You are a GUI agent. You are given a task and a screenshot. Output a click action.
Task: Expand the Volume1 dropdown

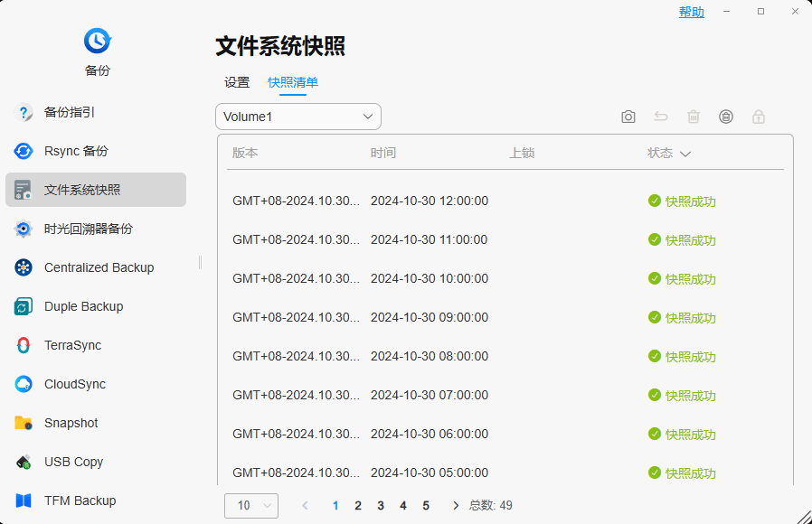tap(298, 117)
